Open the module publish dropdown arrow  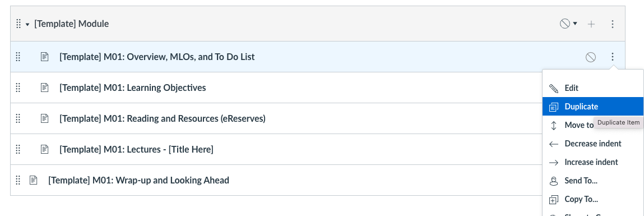pyautogui.click(x=575, y=24)
